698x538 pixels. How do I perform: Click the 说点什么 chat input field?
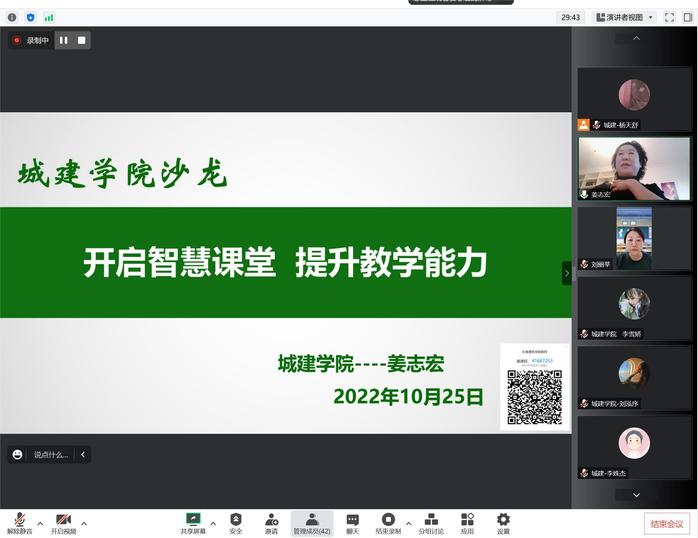pyautogui.click(x=50, y=454)
